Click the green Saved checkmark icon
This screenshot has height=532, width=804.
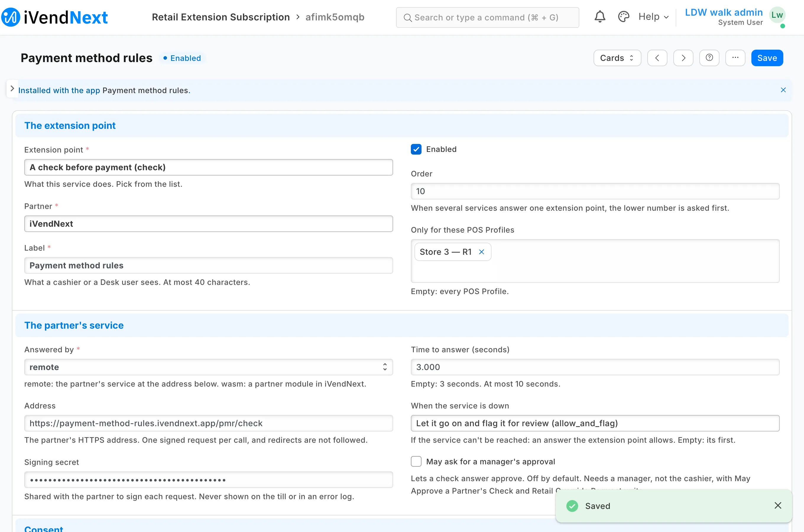tap(572, 506)
